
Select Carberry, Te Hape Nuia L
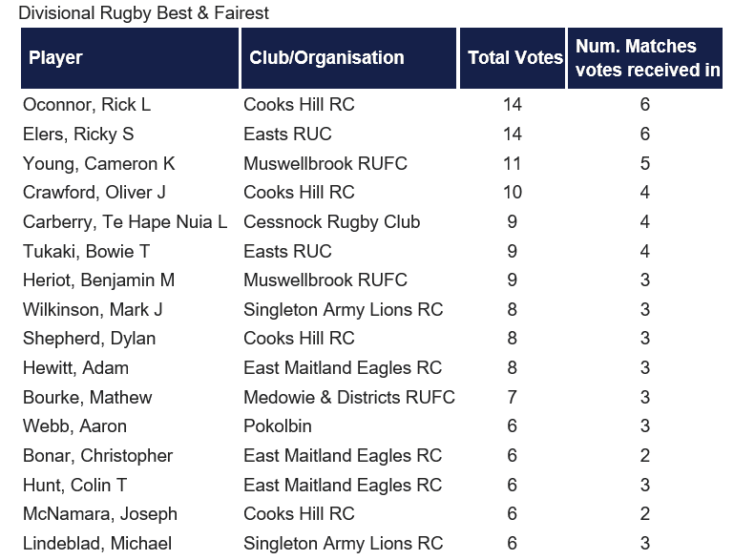click(125, 221)
